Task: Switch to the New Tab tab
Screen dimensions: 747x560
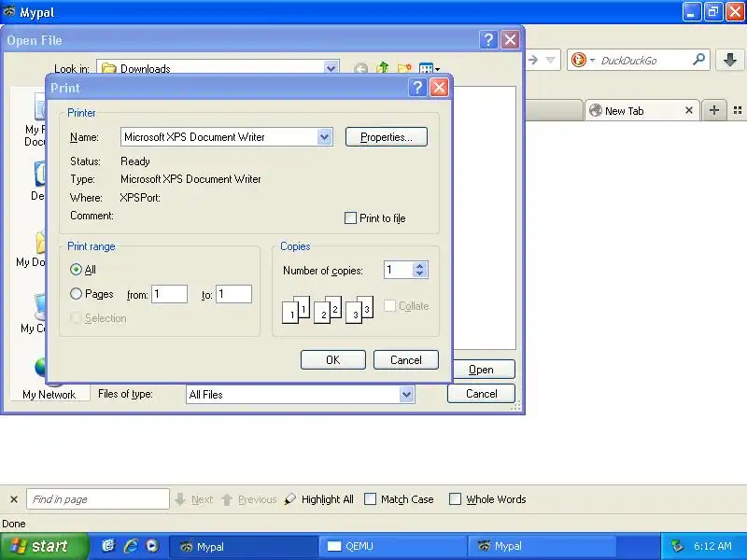Action: click(641, 111)
